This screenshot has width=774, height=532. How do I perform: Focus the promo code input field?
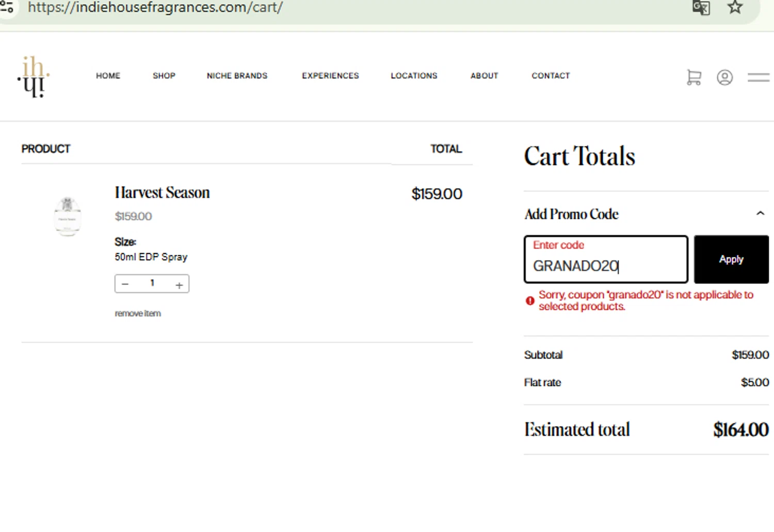tap(606, 259)
